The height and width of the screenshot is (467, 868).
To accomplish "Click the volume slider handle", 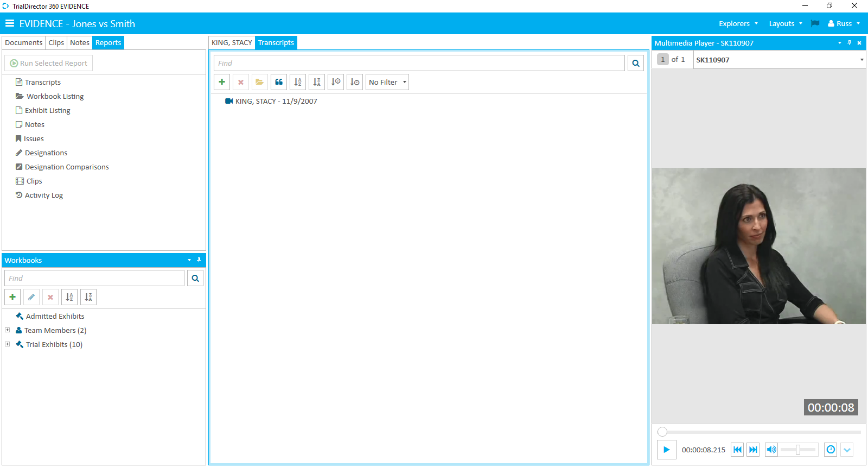I will pyautogui.click(x=798, y=450).
